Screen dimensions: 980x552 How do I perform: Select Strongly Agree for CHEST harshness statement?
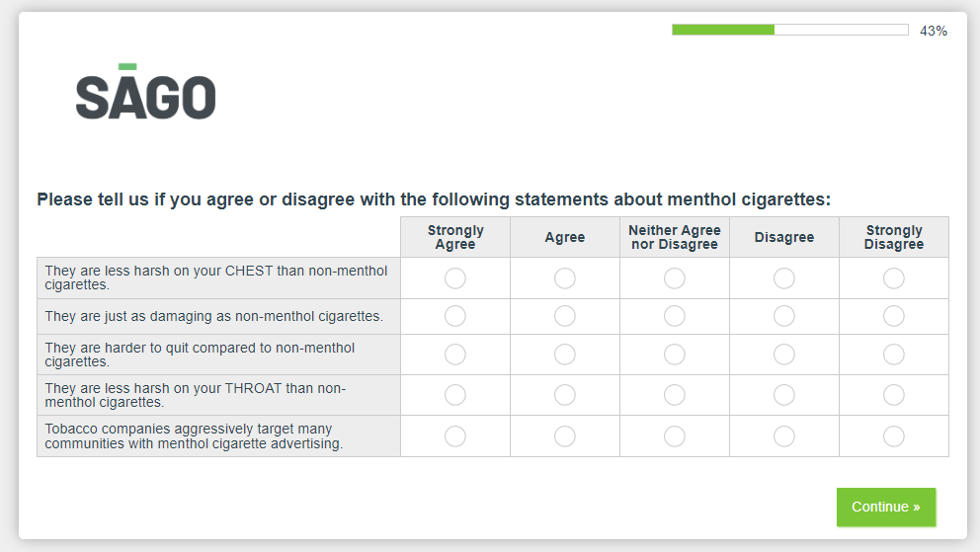tap(455, 278)
